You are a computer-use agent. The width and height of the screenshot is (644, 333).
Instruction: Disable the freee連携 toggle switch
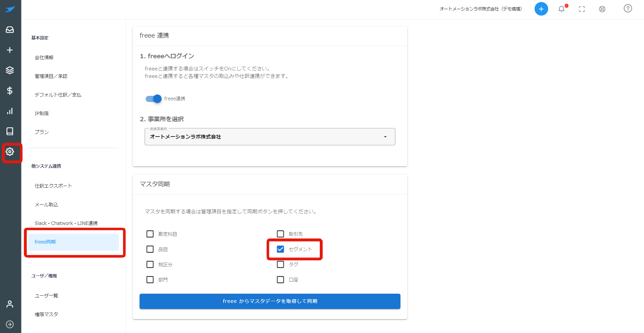point(153,99)
